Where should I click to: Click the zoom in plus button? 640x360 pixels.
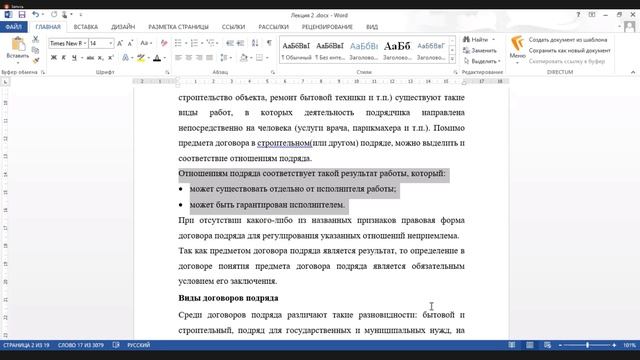614,345
